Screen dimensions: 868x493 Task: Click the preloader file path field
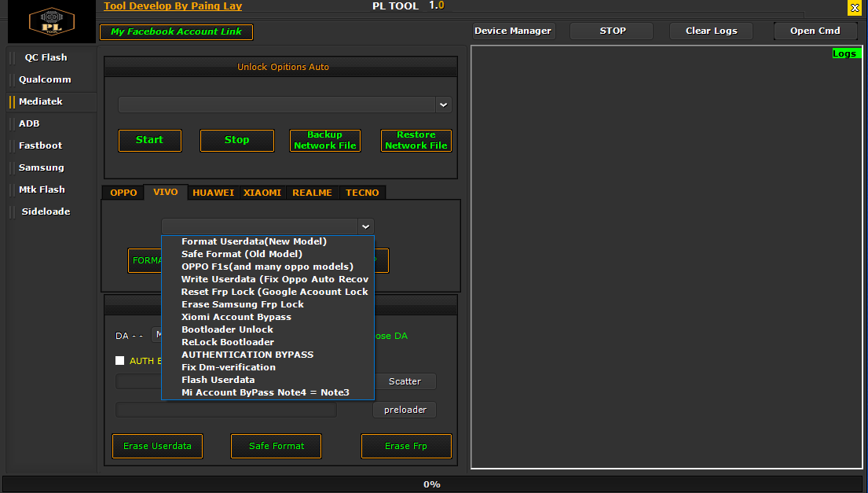click(x=226, y=410)
